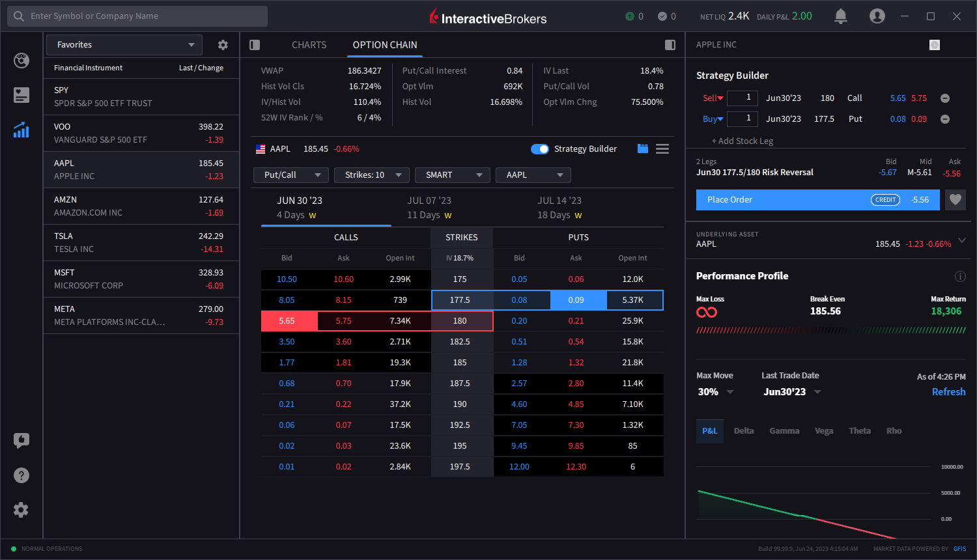
Task: Open the feedback chat bubble icon
Action: 21,440
